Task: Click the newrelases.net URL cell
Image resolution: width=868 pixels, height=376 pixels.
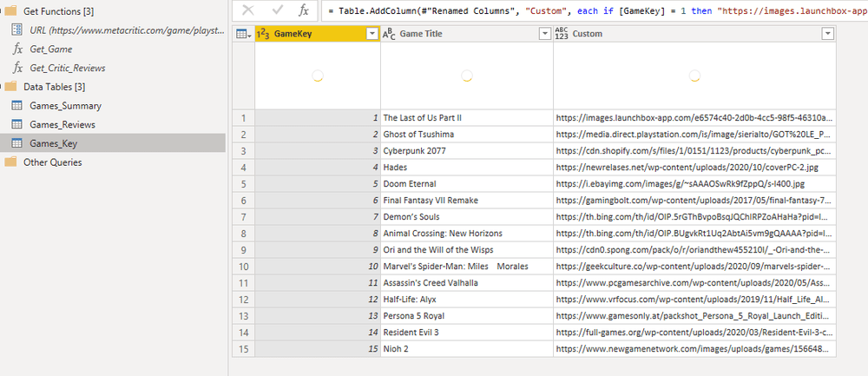Action: coord(694,168)
